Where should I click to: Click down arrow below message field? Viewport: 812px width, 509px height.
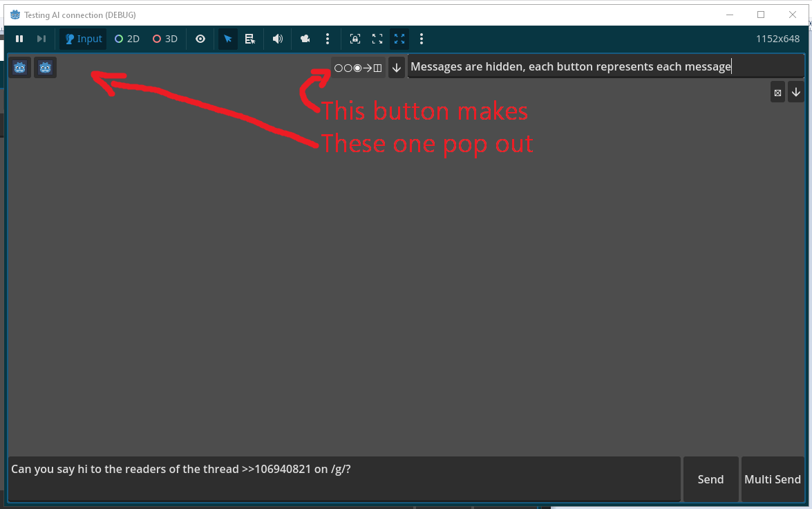click(x=796, y=92)
